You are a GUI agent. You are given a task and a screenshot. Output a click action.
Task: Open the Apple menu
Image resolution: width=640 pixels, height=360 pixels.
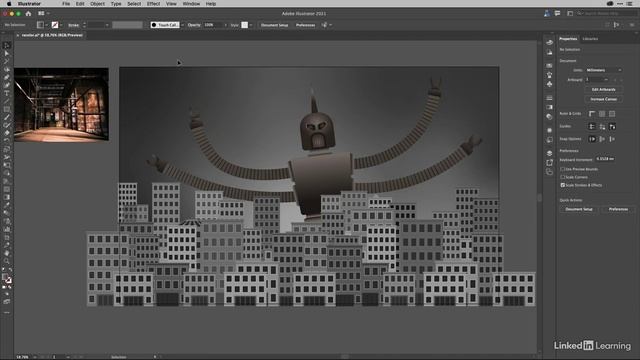point(9,4)
